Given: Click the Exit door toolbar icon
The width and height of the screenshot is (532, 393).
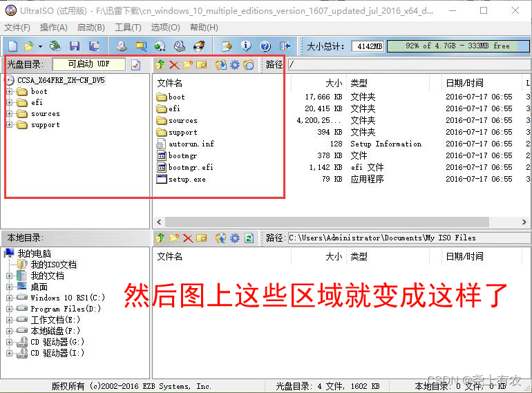Looking at the screenshot, I should coord(285,46).
